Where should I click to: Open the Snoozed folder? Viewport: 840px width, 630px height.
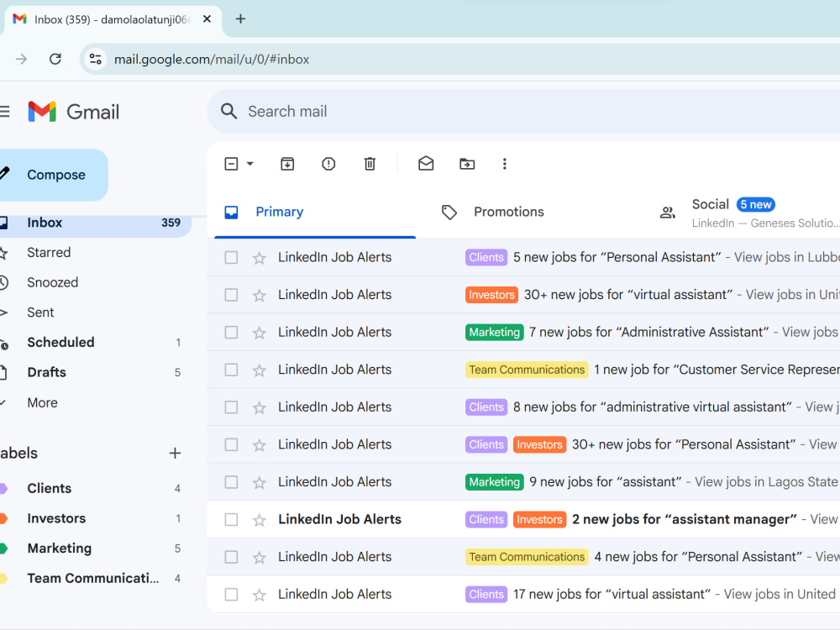52,282
